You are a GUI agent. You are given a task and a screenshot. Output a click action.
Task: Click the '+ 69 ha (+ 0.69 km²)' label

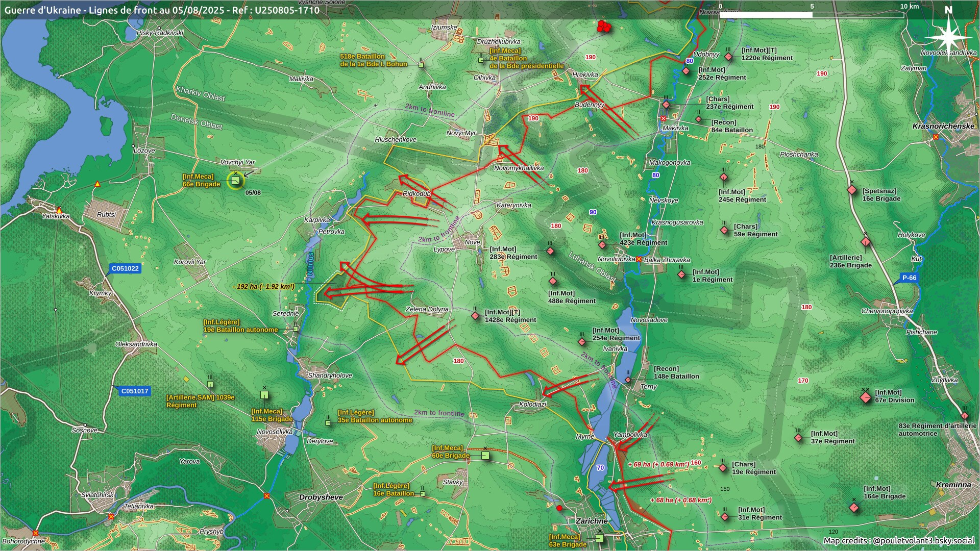click(658, 464)
